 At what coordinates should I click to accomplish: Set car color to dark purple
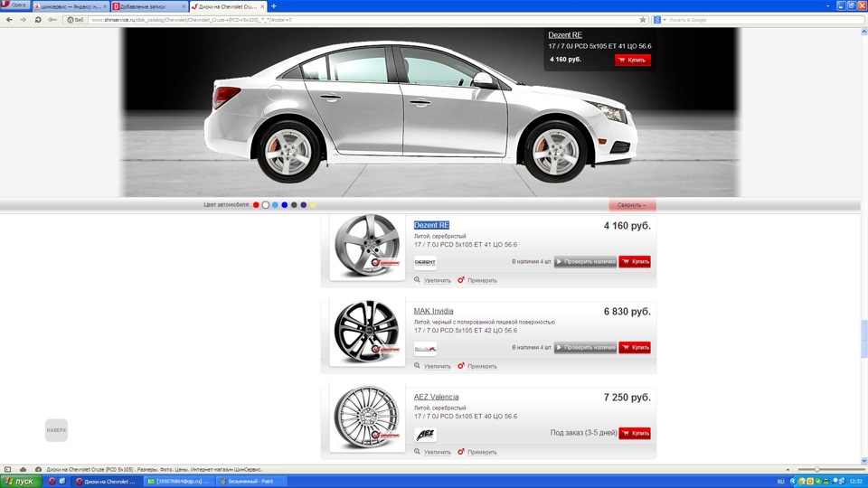click(x=304, y=205)
